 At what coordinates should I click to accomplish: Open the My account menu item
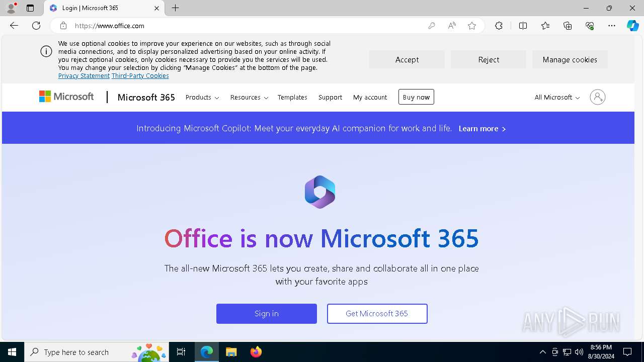pyautogui.click(x=370, y=97)
